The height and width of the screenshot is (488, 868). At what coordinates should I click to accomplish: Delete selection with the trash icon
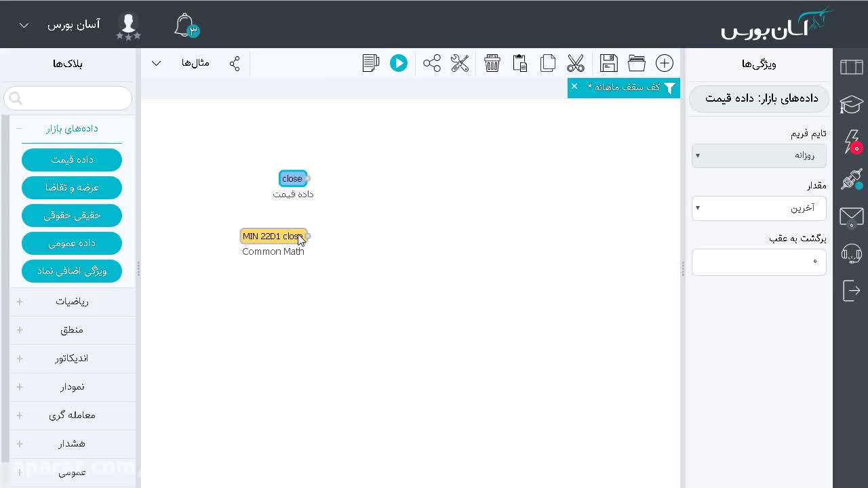(492, 63)
